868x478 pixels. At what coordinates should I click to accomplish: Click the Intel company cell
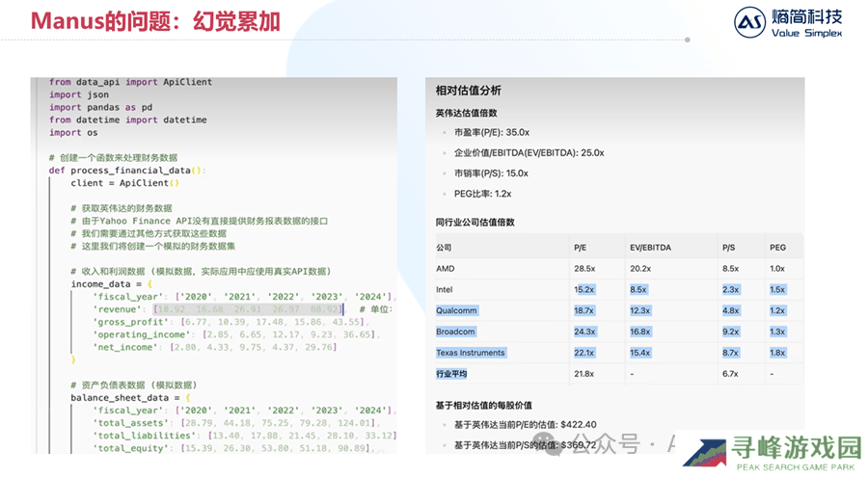point(444,290)
